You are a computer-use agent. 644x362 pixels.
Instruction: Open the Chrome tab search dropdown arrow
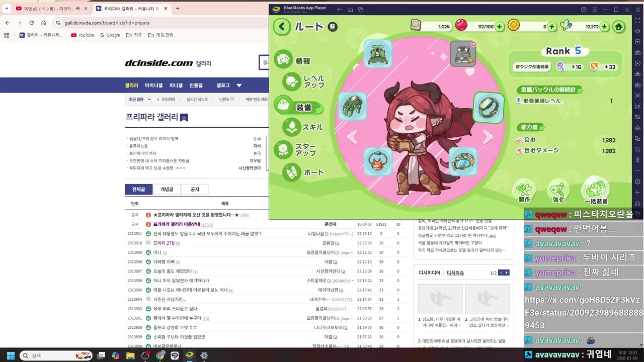[x=6, y=9]
